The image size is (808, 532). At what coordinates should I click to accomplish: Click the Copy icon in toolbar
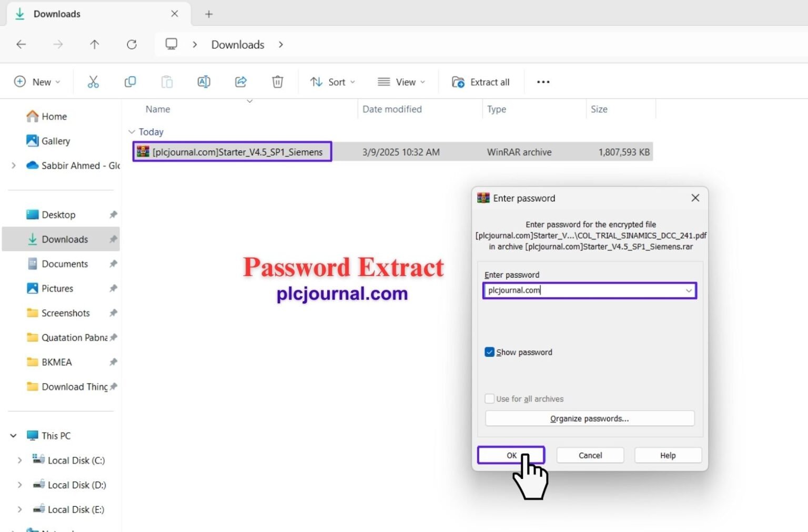point(130,82)
